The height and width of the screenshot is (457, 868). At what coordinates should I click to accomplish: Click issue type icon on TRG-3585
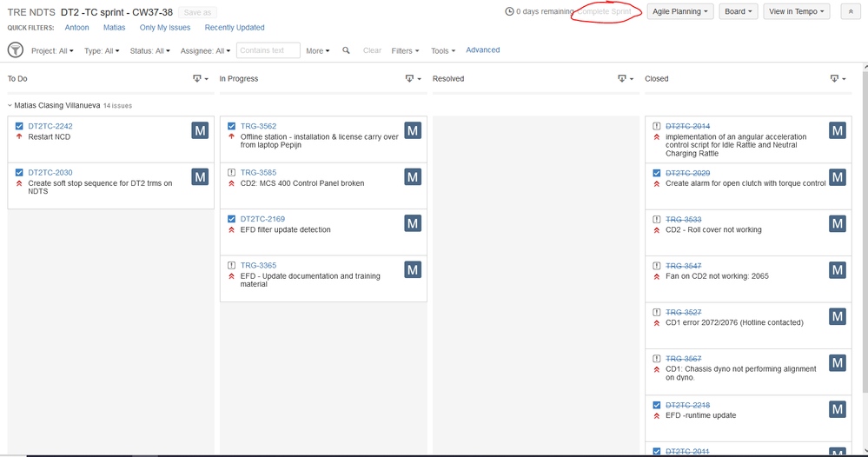tap(231, 173)
